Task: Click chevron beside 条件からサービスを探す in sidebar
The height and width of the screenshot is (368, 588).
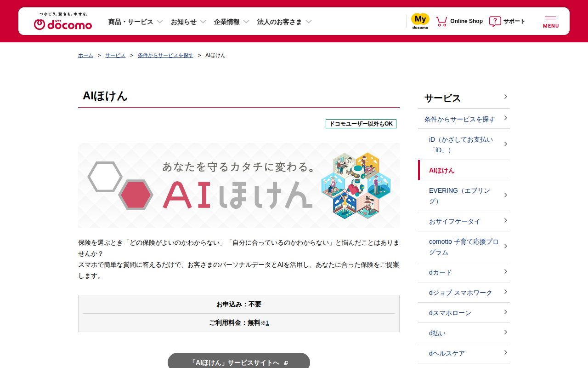Action: (x=505, y=118)
